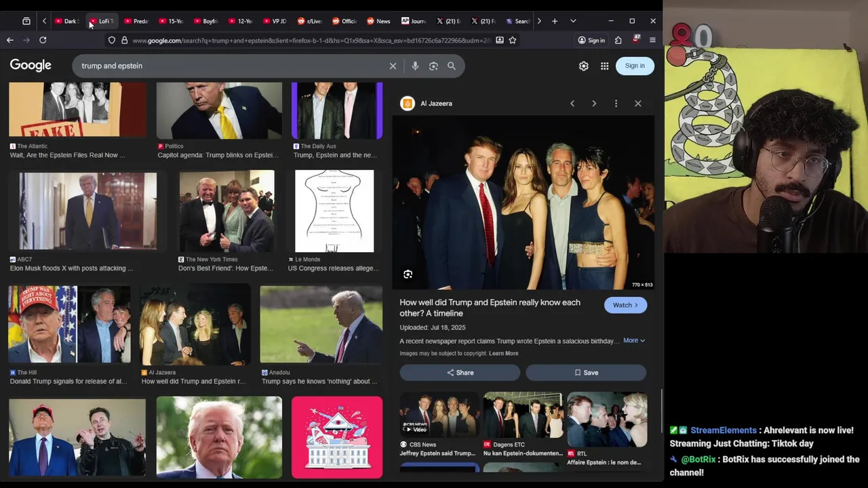Click Firefox account Sign in button
This screenshot has width=868, height=488.
tap(591, 40)
